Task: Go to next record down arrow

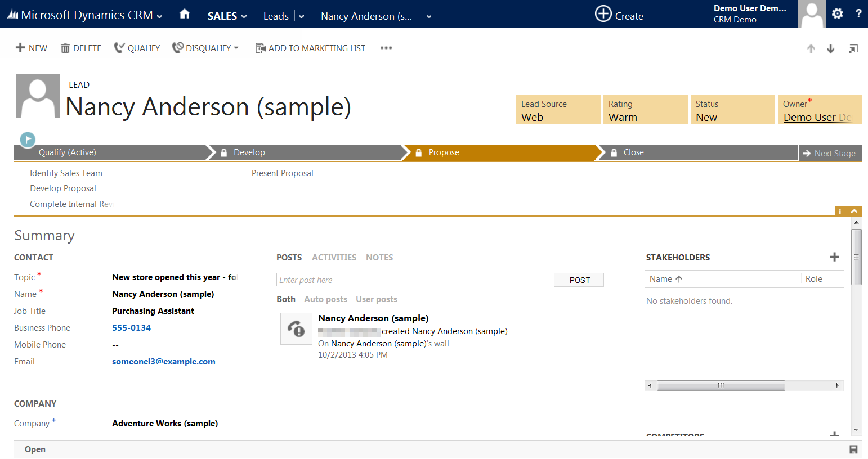Action: pos(830,49)
